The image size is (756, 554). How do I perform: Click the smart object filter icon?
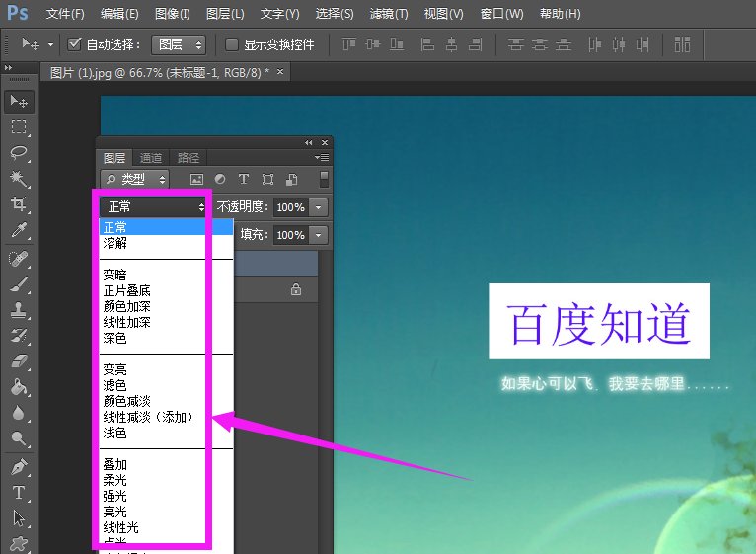tap(291, 180)
